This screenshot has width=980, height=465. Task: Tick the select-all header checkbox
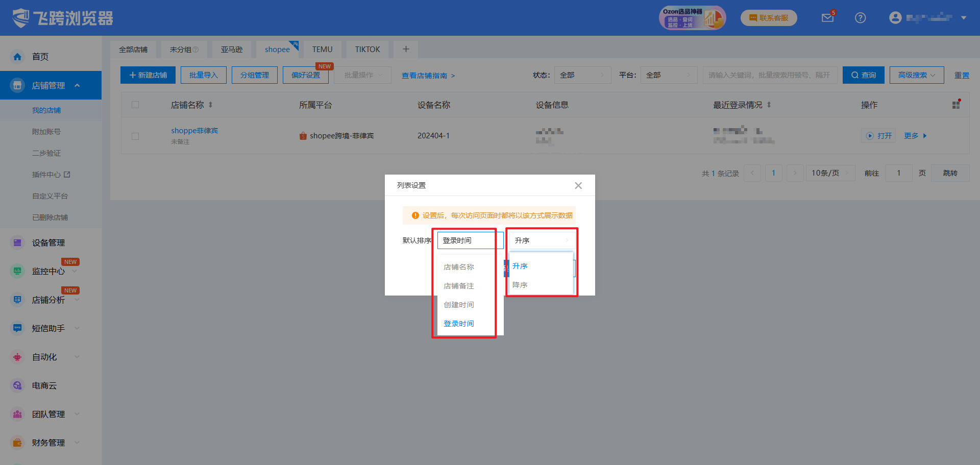click(135, 105)
